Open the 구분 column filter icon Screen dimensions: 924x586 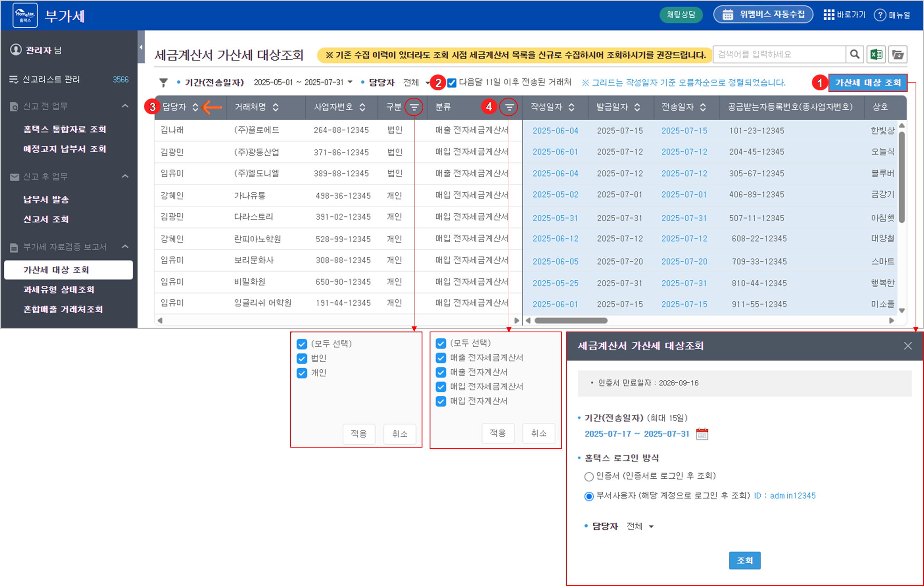[414, 107]
